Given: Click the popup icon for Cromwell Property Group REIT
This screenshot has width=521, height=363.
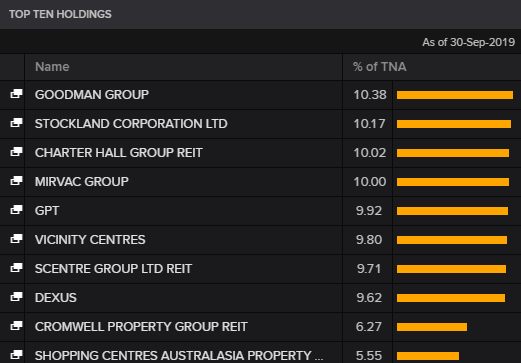Looking at the screenshot, I should click(16, 326).
